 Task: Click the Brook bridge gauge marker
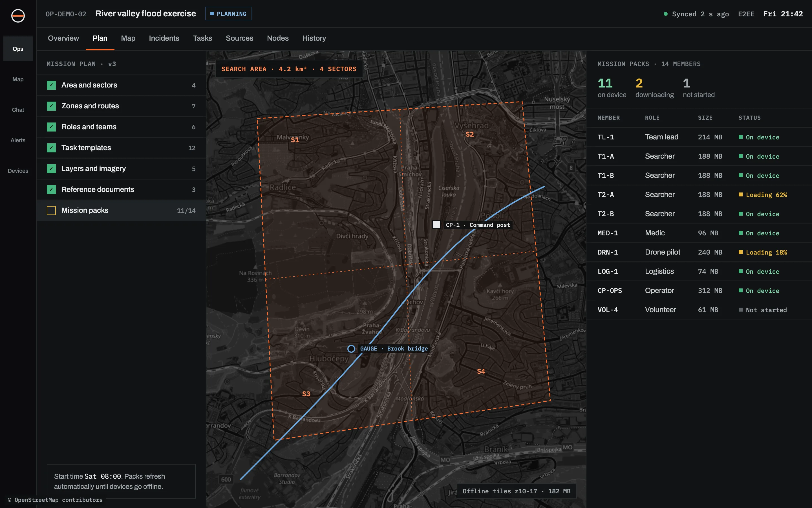[351, 349]
